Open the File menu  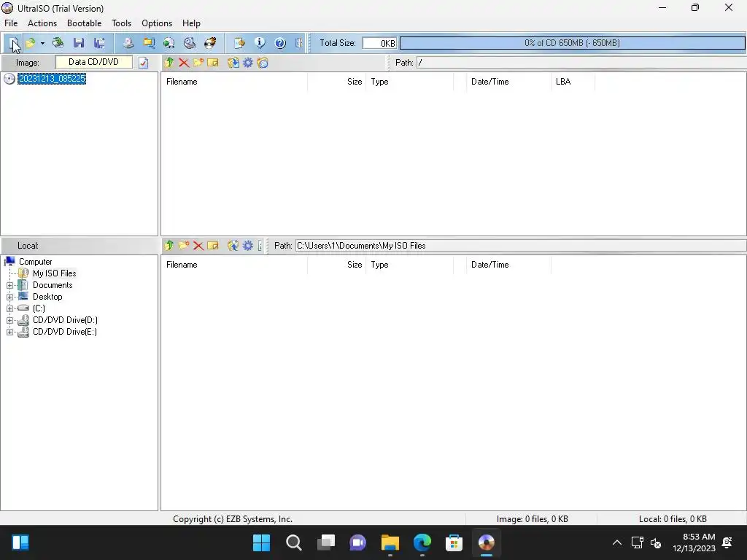click(x=11, y=23)
